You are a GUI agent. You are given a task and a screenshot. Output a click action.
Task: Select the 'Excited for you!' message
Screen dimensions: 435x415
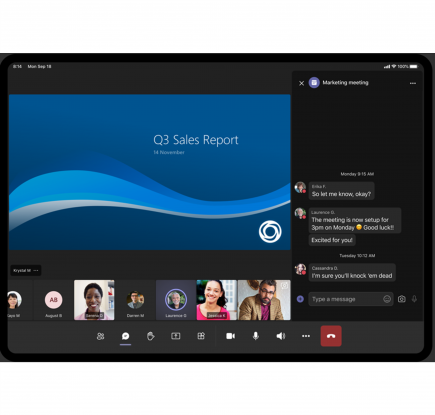tap(332, 240)
